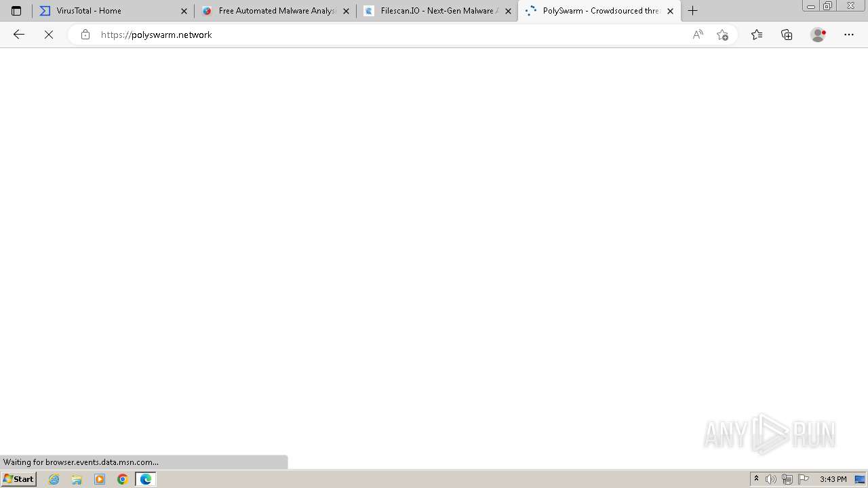The width and height of the screenshot is (868, 488).
Task: Open the Favorites list
Action: tap(757, 35)
